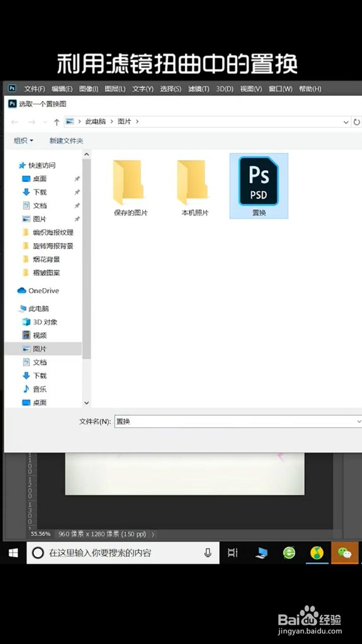Viewport: 362px width, 644px height.
Task: Open 烟花背景 folder in sidebar
Action: [42, 259]
